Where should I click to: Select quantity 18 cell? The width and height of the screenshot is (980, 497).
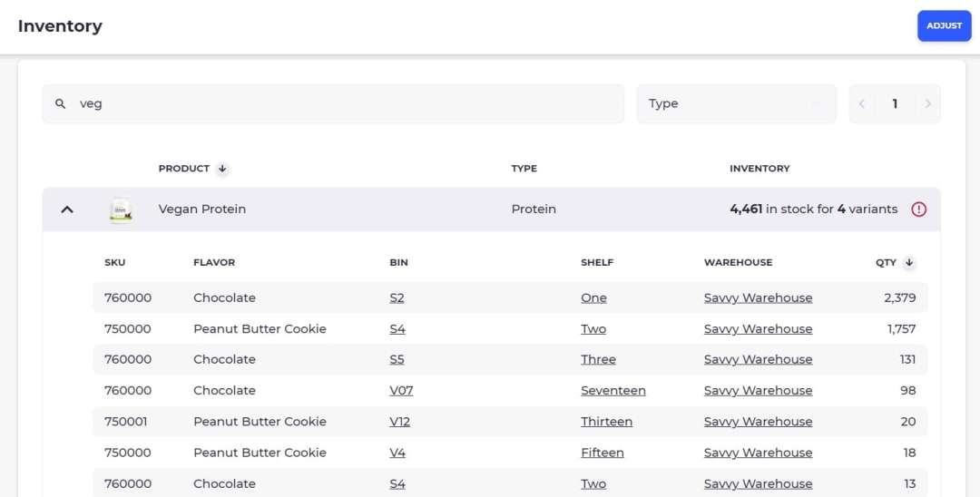[x=909, y=453]
